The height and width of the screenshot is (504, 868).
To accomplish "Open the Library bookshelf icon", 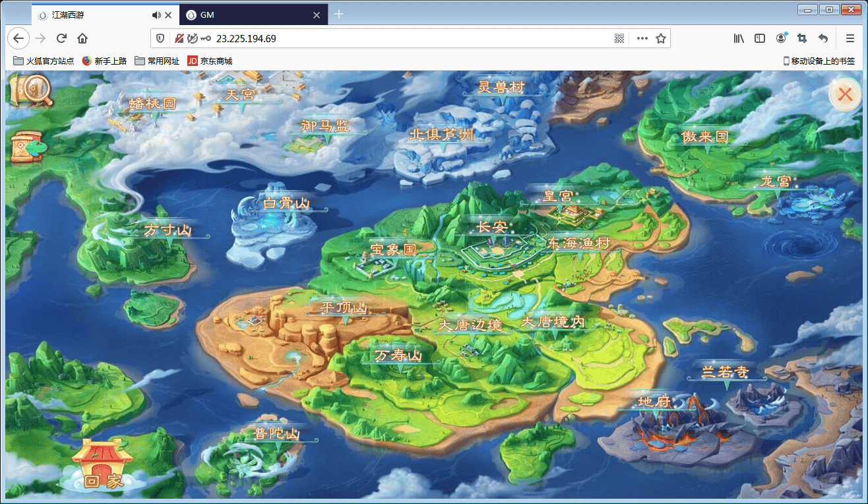I will (739, 38).
